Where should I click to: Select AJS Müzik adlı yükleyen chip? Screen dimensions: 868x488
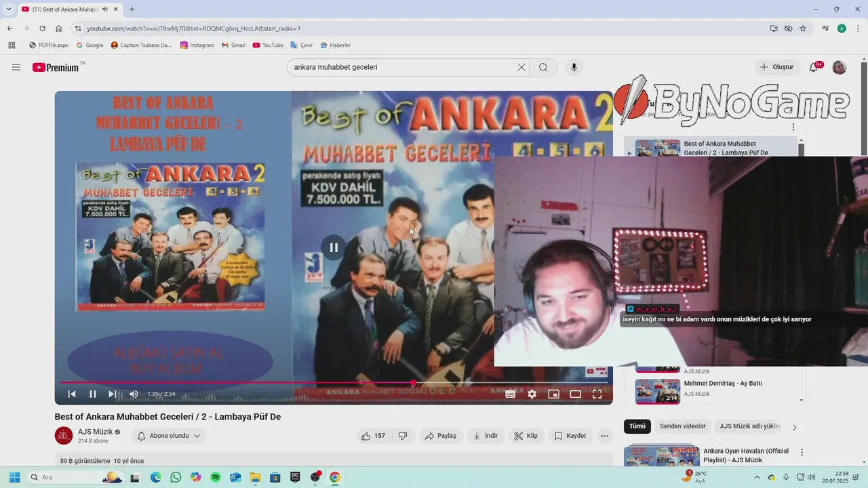(750, 426)
